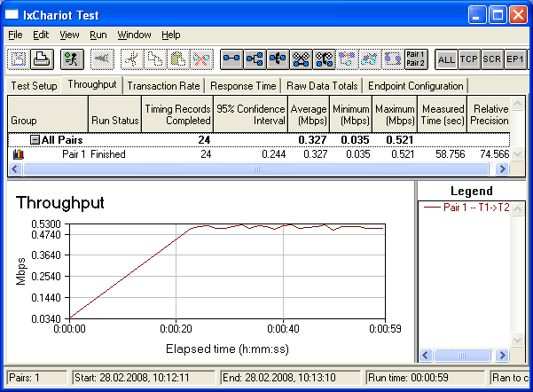Click the Start time status bar field
The image size is (533, 392).
click(143, 378)
